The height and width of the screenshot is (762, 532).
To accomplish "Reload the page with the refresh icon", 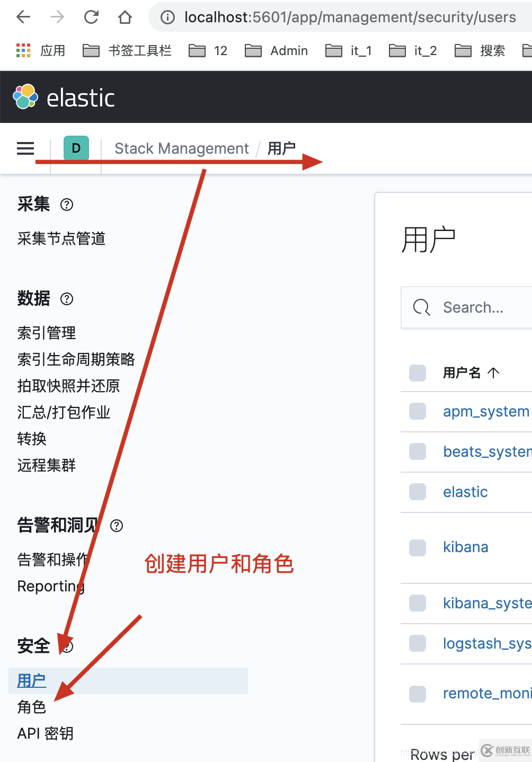I will click(92, 17).
